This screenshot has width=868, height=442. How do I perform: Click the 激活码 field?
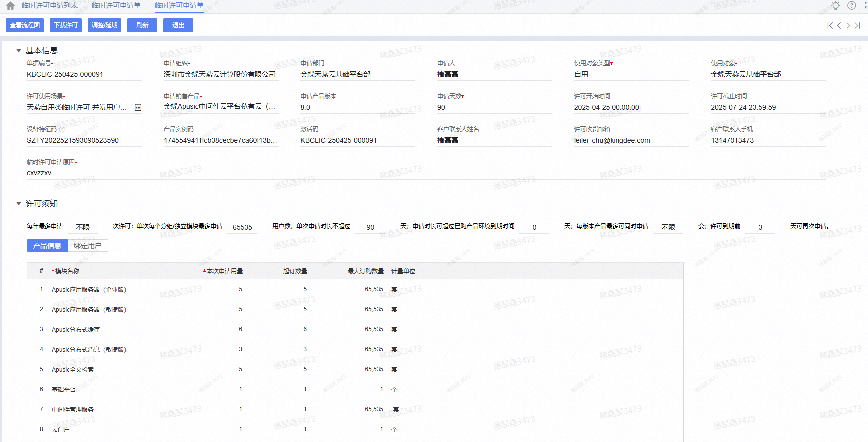click(358, 140)
